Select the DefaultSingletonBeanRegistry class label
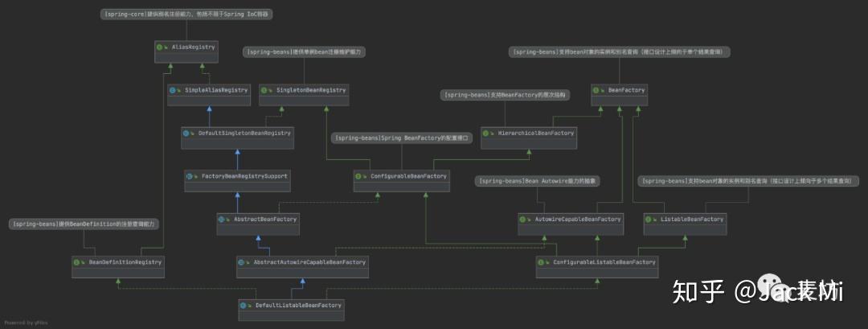This screenshot has height=329, width=868. coord(244,133)
